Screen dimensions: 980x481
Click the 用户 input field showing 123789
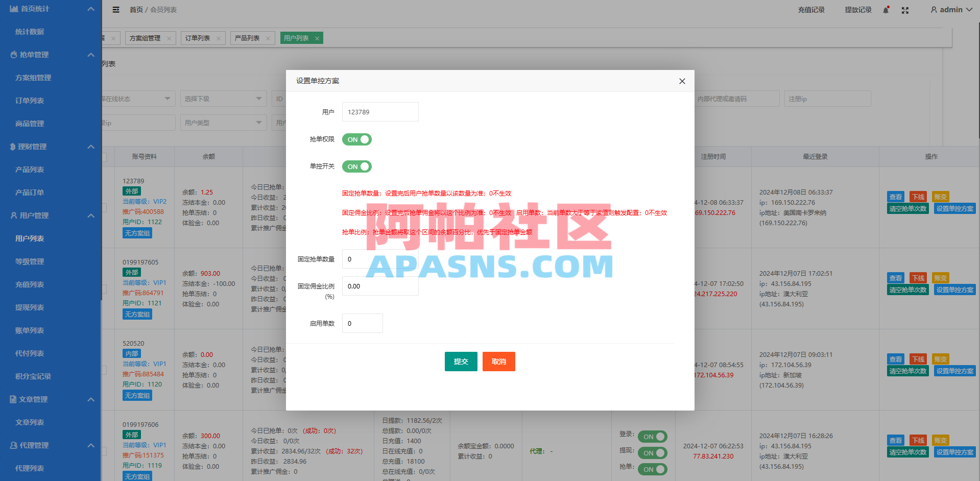380,111
